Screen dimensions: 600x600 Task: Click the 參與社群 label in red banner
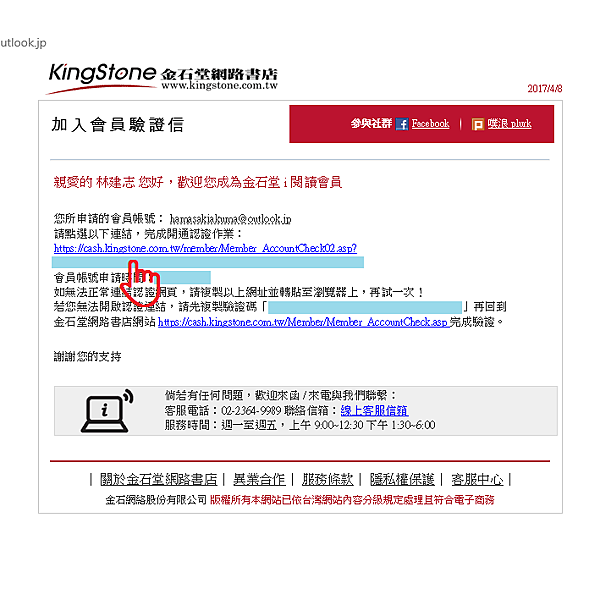[x=371, y=124]
